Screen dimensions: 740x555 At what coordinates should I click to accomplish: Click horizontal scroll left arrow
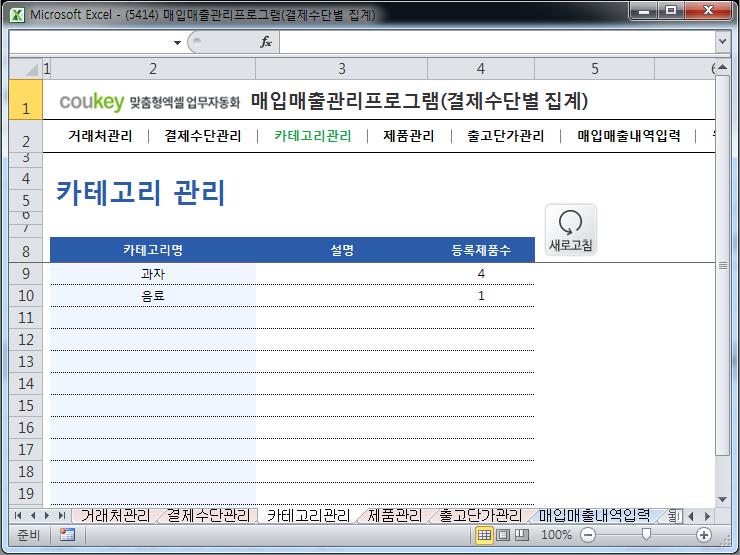point(691,516)
